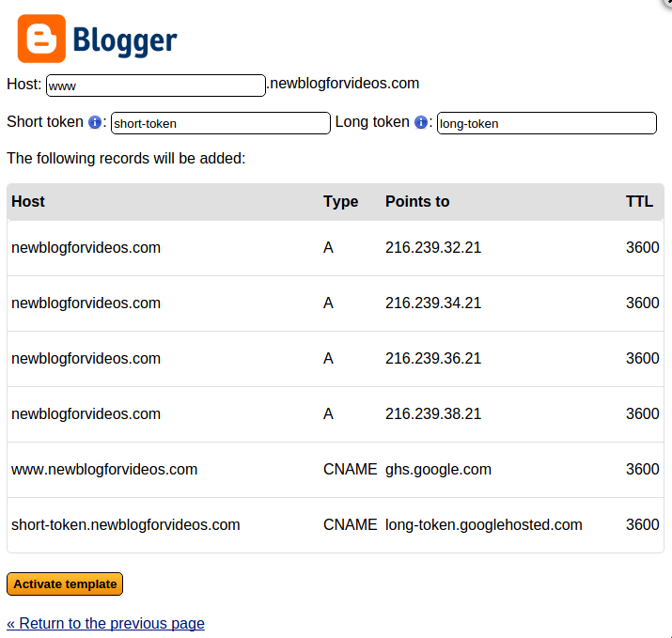This screenshot has height=638, width=672.
Task: Select the IP address 216.239.38.21
Action: tap(433, 413)
